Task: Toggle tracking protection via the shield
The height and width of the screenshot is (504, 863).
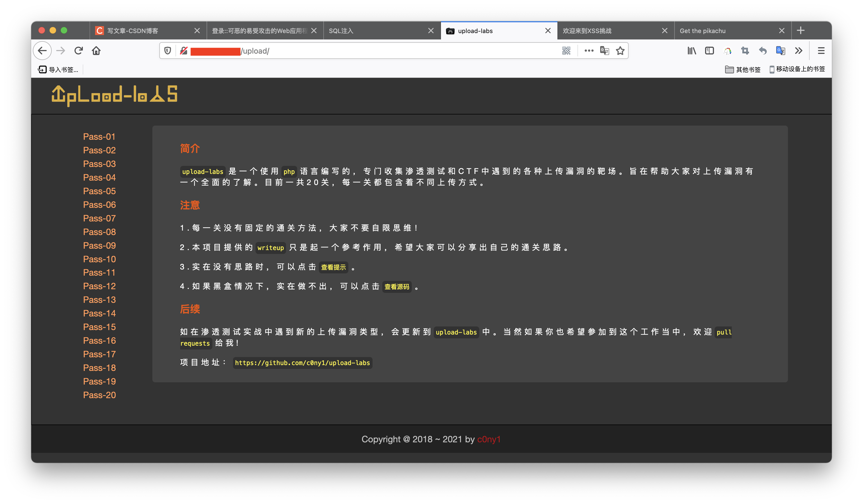Action: tap(167, 50)
